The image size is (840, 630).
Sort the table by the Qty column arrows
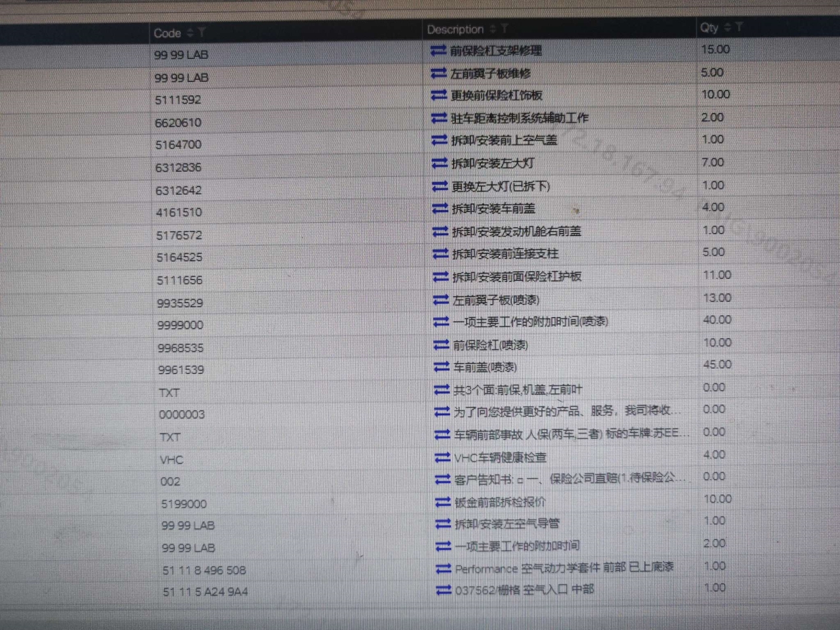pos(727,27)
